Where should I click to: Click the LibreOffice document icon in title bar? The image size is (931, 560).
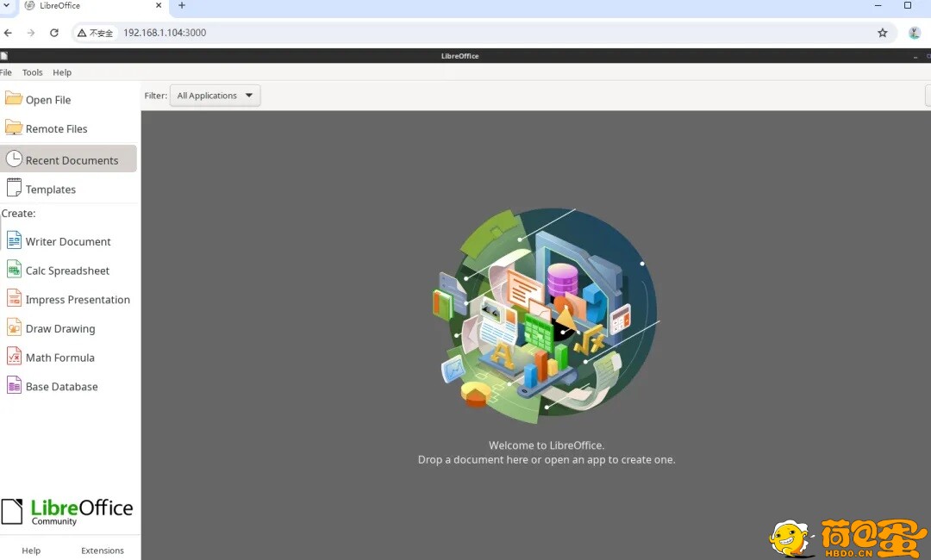point(3,56)
